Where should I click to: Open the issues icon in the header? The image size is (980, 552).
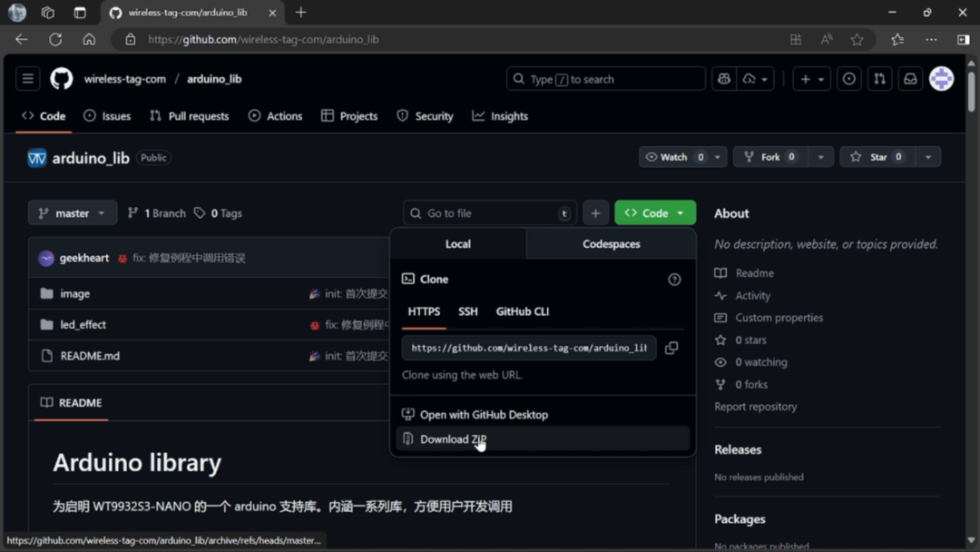[x=848, y=79]
